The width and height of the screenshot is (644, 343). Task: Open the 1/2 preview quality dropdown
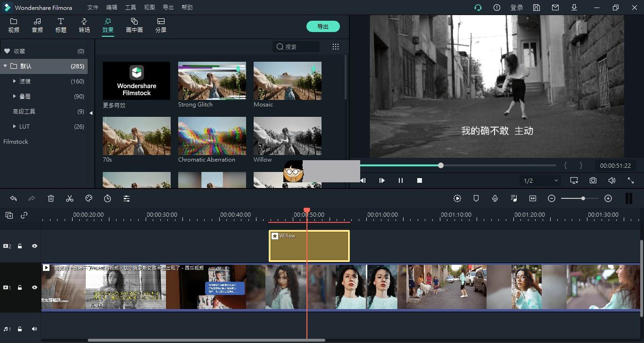541,180
